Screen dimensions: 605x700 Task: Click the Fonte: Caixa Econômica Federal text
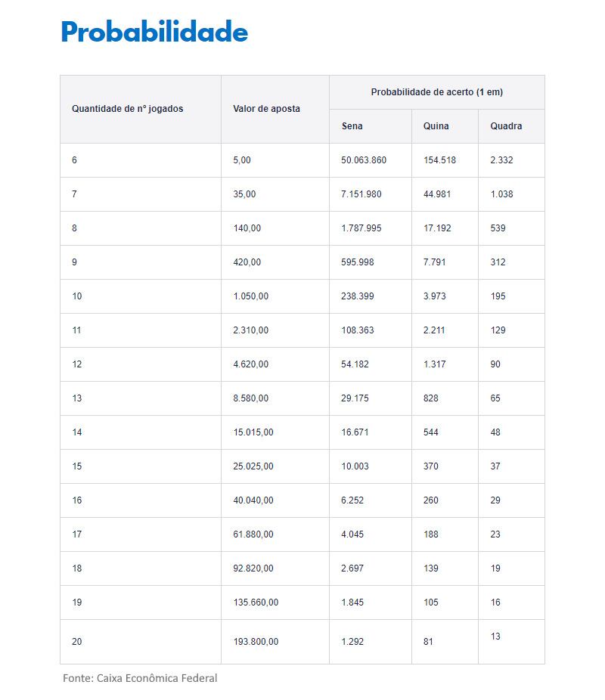pos(140,678)
